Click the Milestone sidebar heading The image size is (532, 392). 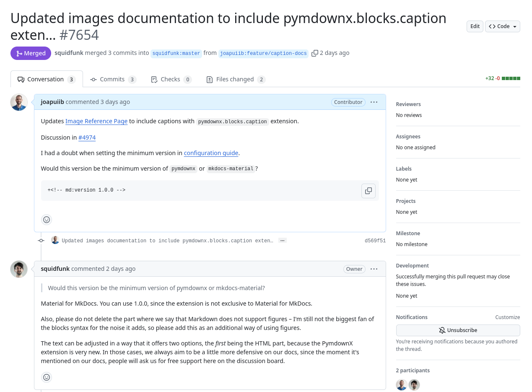click(408, 234)
